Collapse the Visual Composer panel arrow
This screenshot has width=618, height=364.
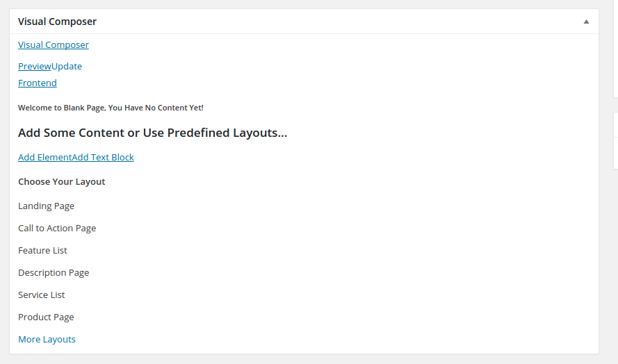tap(586, 22)
